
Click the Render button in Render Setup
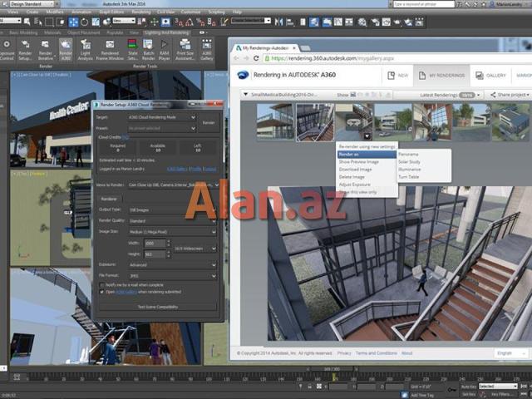pyautogui.click(x=209, y=123)
